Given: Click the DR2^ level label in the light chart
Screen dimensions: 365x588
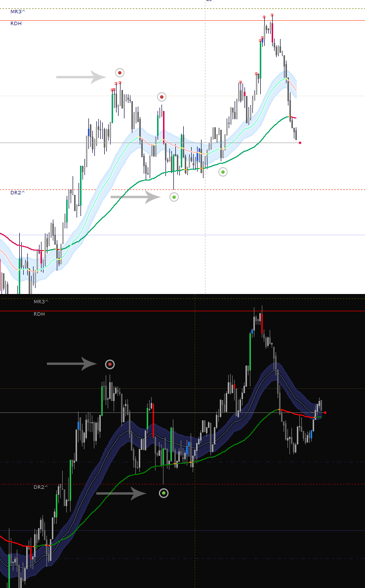Looking at the screenshot, I should pyautogui.click(x=18, y=193).
